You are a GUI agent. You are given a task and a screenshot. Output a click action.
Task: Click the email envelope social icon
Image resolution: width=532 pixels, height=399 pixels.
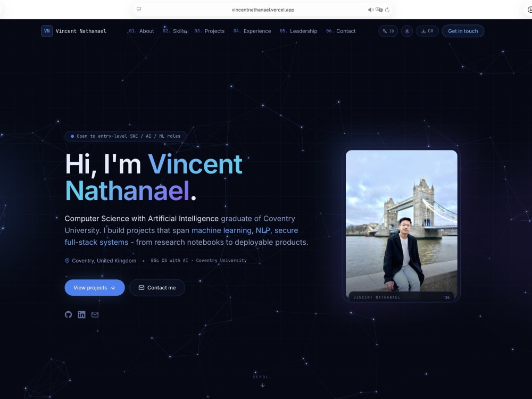pyautogui.click(x=95, y=314)
